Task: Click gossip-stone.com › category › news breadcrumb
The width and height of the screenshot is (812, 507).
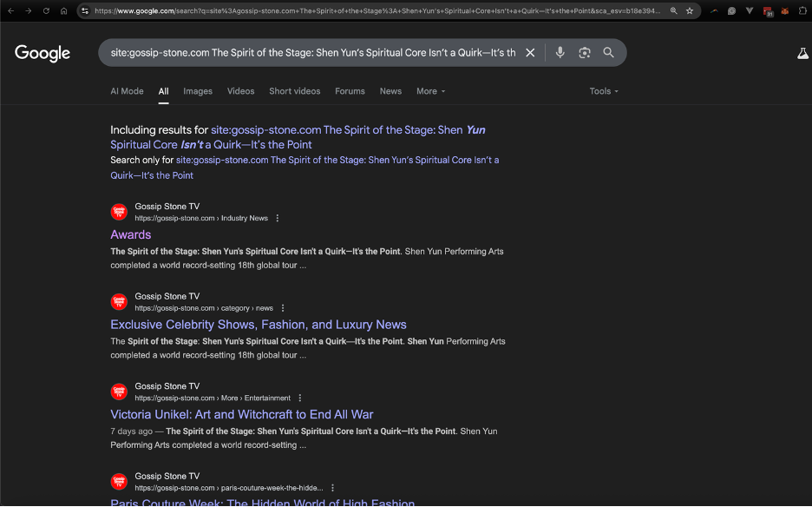Action: (x=204, y=308)
